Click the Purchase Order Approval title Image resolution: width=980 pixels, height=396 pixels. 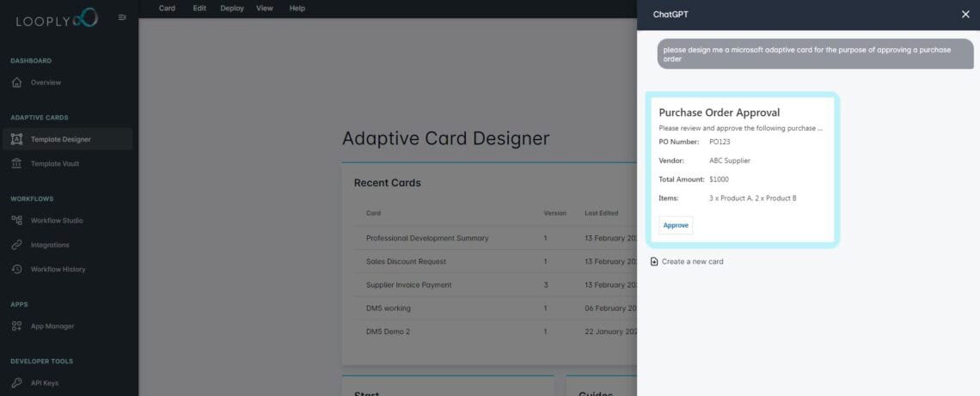click(x=719, y=113)
